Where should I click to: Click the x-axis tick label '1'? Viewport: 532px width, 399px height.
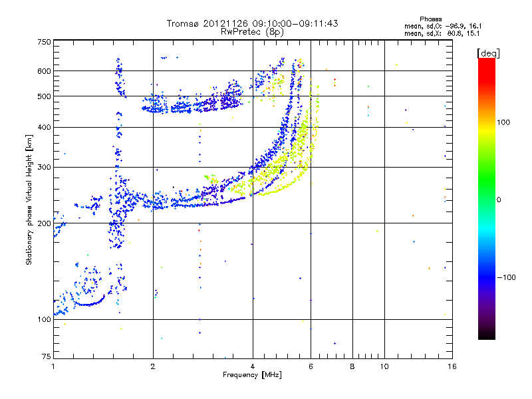pyautogui.click(x=53, y=366)
